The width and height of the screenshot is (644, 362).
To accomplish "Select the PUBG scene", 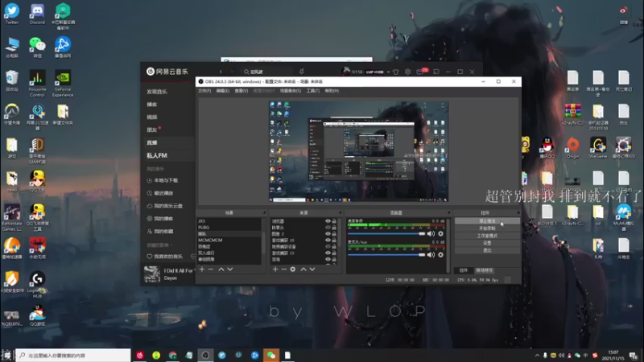I will tap(229, 228).
